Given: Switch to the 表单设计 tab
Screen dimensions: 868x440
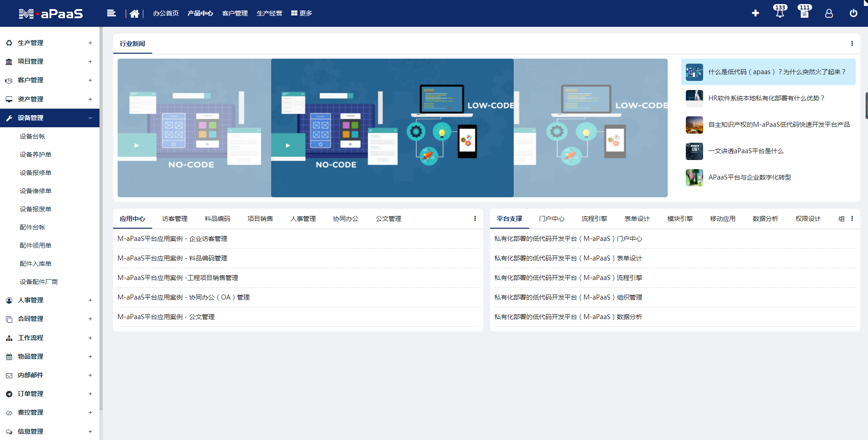Looking at the screenshot, I should (x=637, y=219).
